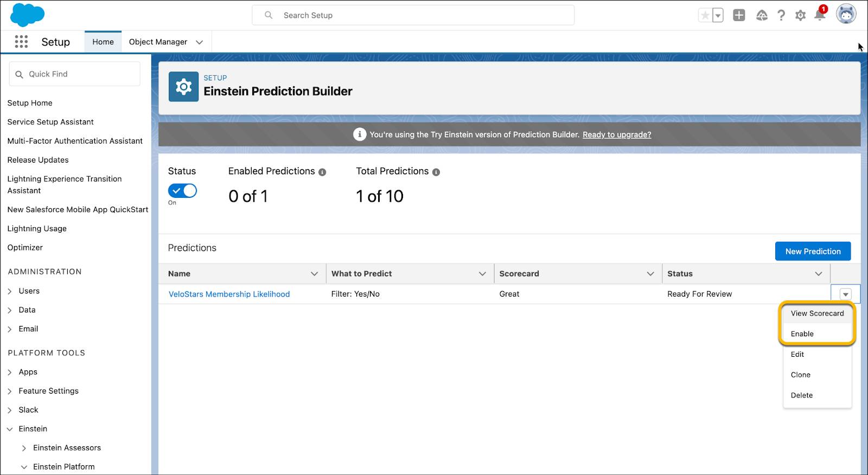The width and height of the screenshot is (868, 475).
Task: Open the global actions plus icon
Action: (x=739, y=15)
